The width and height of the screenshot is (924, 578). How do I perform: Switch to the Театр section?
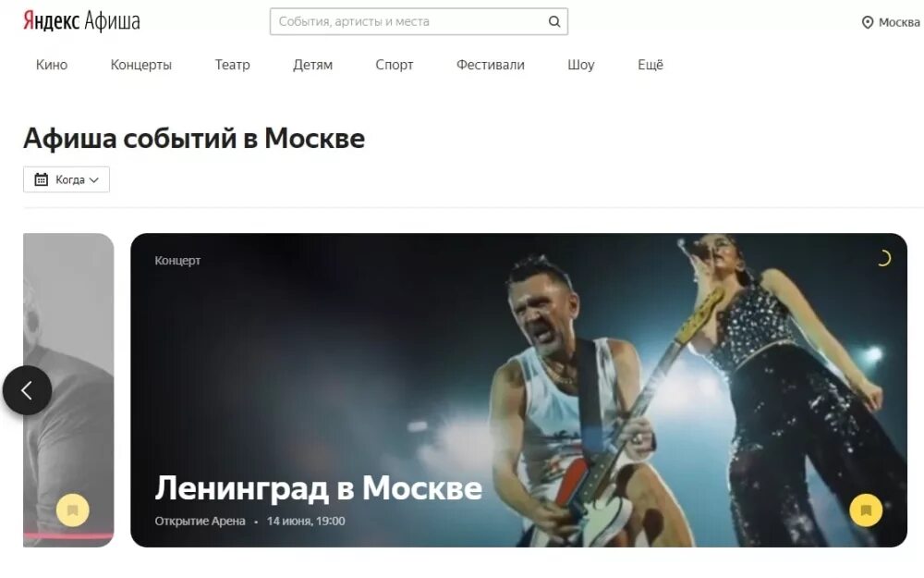pyautogui.click(x=232, y=65)
